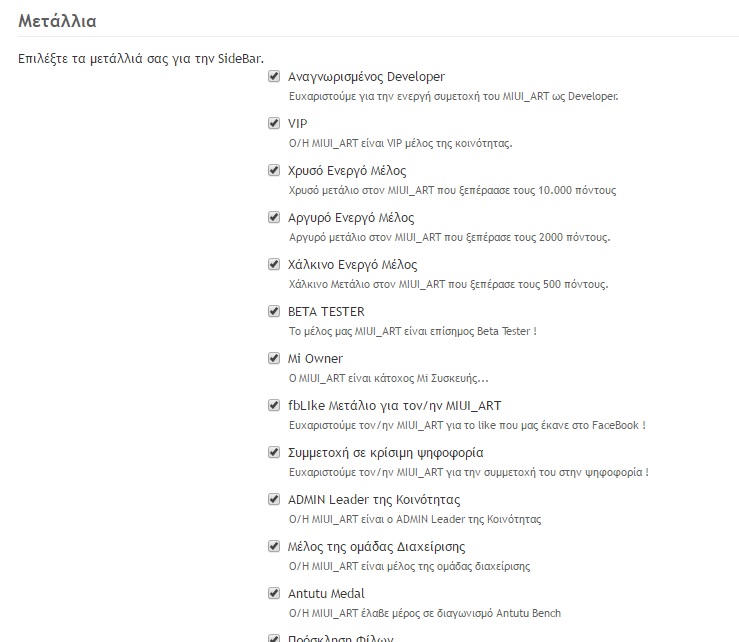
Task: Toggle the VIP medal checkbox
Action: [274, 123]
